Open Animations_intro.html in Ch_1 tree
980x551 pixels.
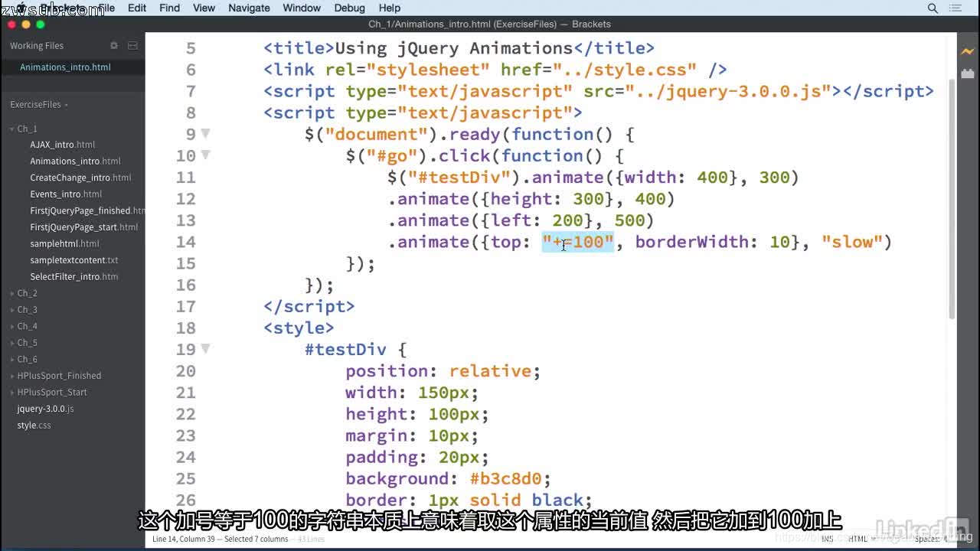[x=75, y=161]
